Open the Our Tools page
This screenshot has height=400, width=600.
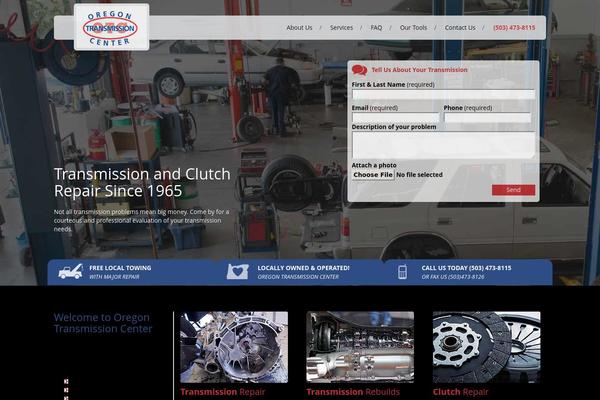click(413, 28)
